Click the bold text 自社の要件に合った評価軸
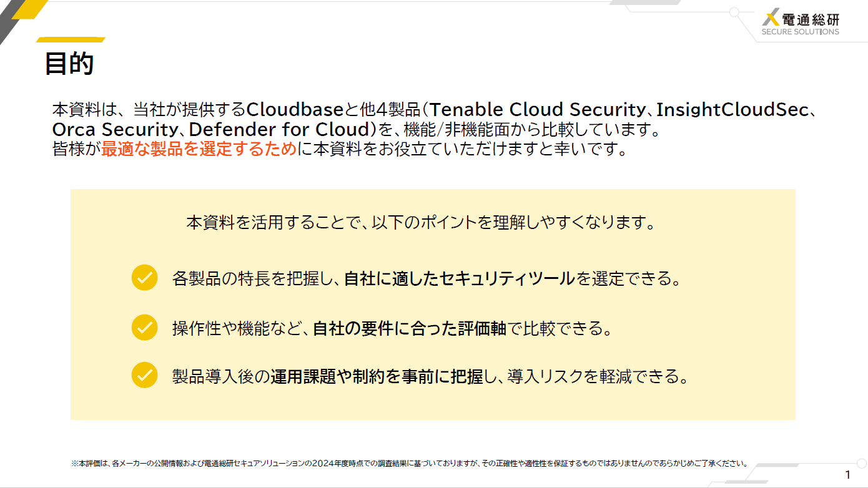This screenshot has height=488, width=868. click(410, 328)
